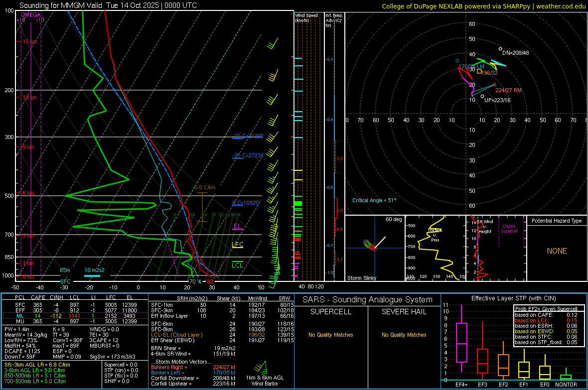Select the OMEGA label on the Skew-T
The image size is (588, 390).
pos(31,14)
